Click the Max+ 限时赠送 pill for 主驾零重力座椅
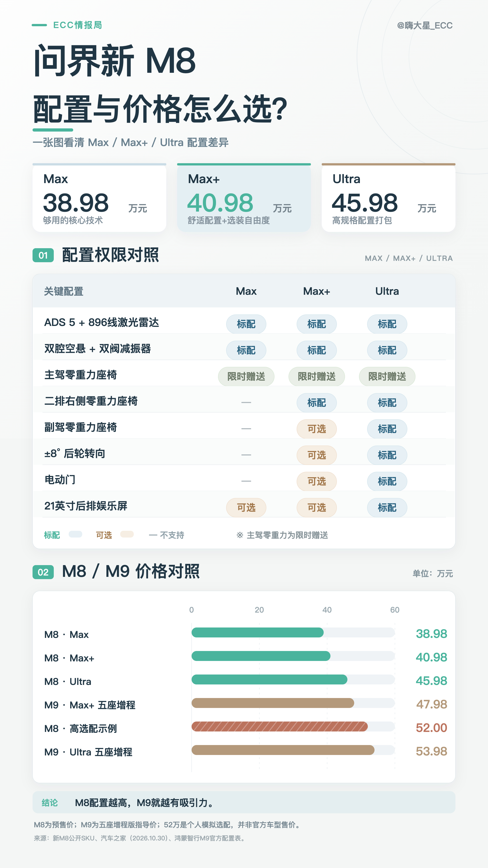This screenshot has width=488, height=868. tap(317, 376)
